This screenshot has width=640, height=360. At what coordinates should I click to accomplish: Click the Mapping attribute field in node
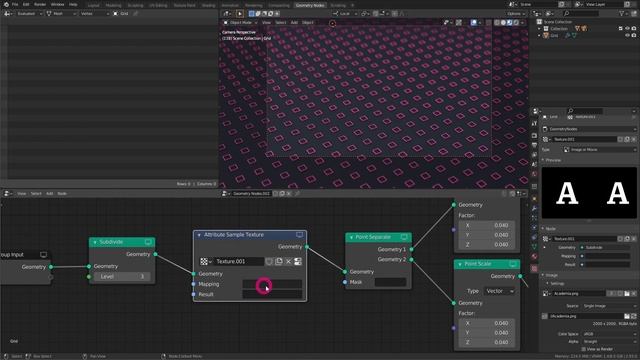[272, 284]
